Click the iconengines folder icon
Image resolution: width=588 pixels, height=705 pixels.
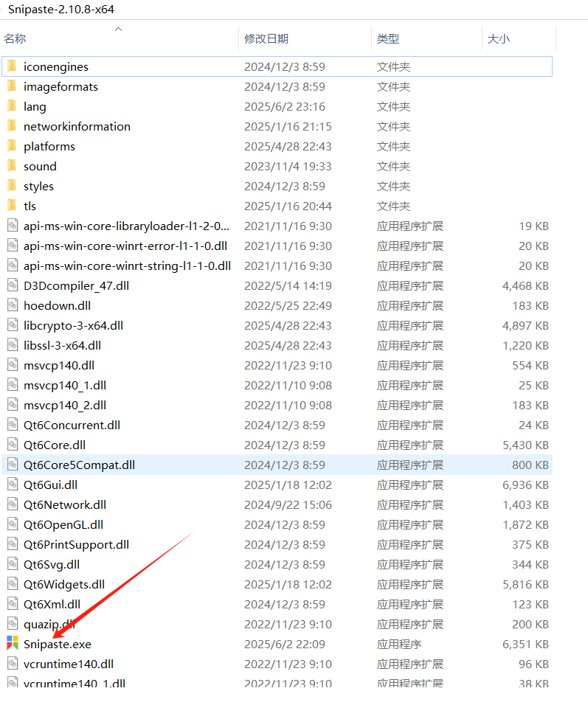pos(13,66)
